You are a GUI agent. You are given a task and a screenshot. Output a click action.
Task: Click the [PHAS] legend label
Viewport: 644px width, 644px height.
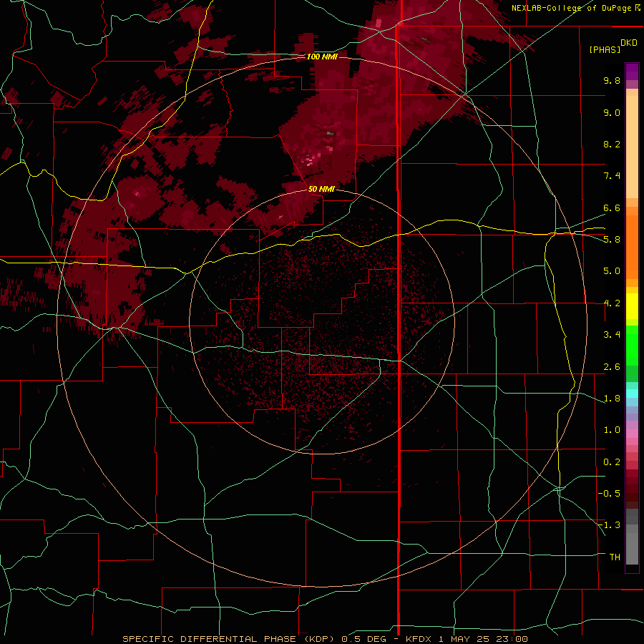pos(605,50)
